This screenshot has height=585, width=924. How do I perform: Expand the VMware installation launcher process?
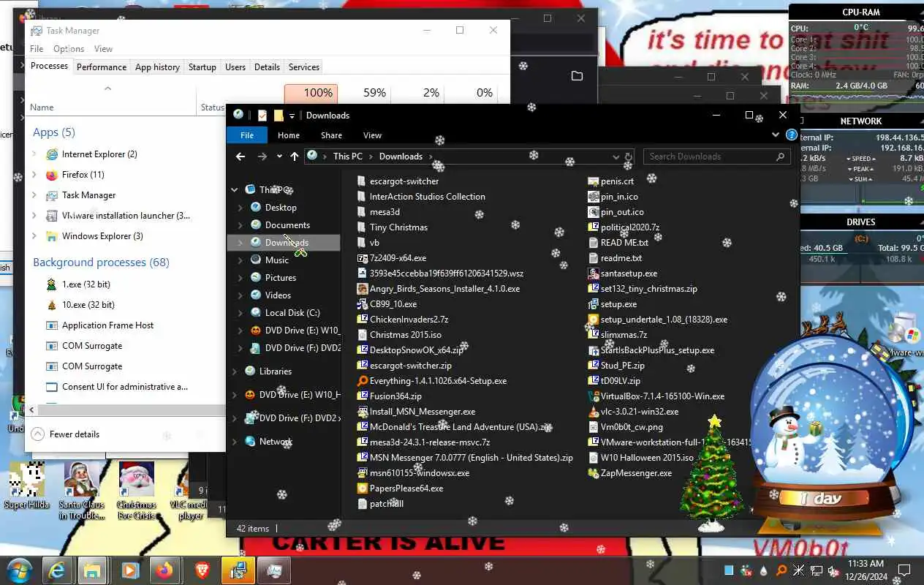(x=34, y=216)
